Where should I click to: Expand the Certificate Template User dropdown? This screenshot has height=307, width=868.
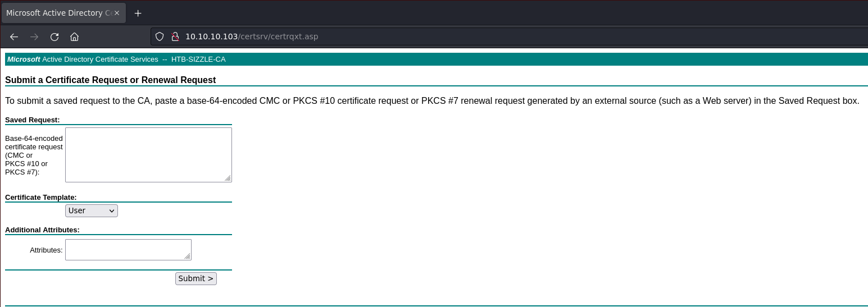(92, 210)
